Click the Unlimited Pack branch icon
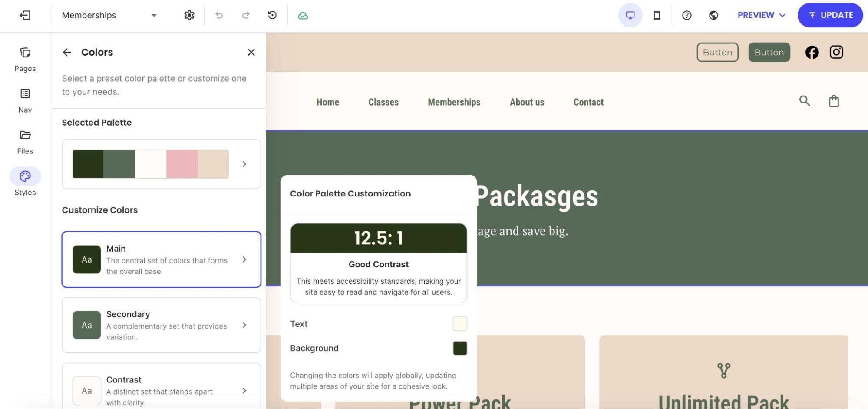Screen dimensions: 868x409 [724, 370]
